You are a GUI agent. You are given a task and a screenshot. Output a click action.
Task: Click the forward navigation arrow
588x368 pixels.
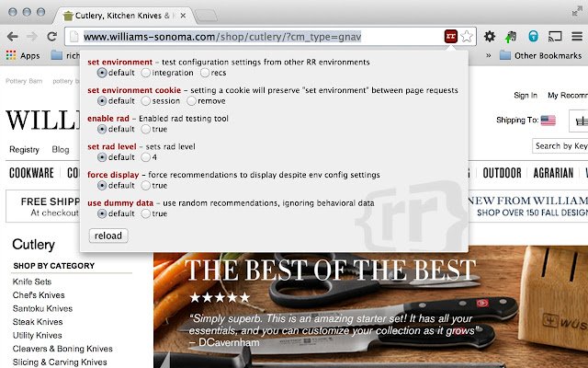tap(32, 37)
